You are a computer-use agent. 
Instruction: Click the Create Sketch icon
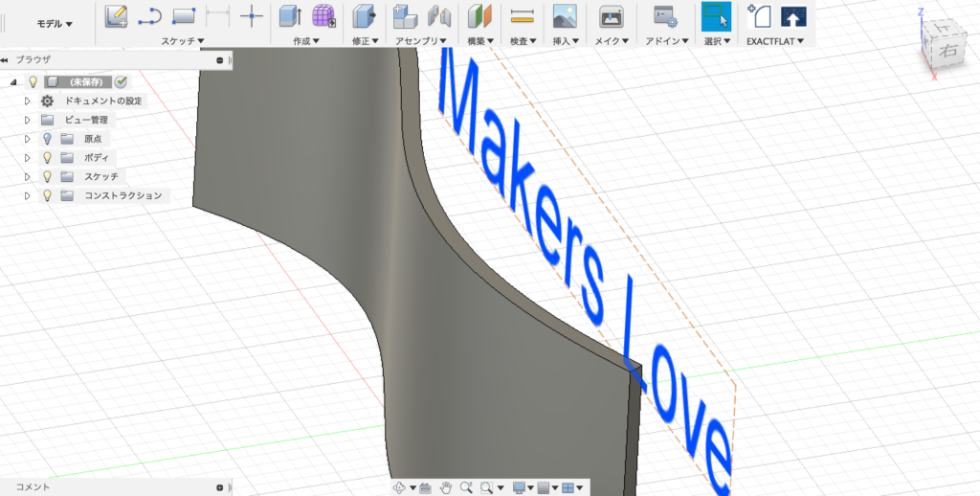click(116, 15)
